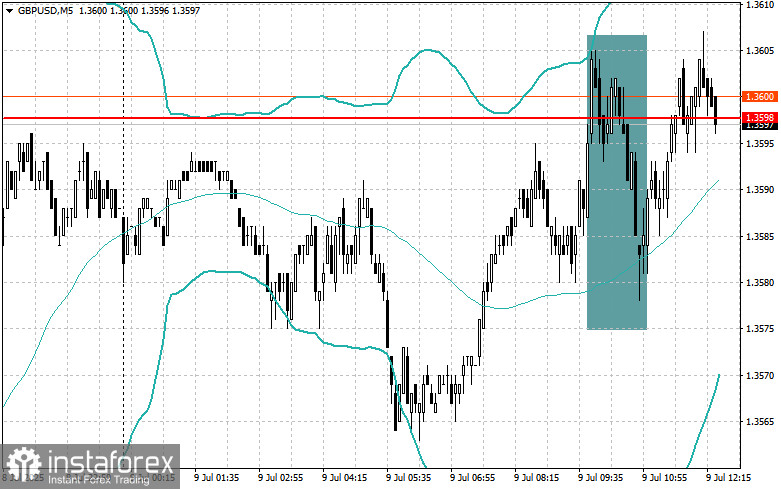The width and height of the screenshot is (781, 489).
Task: Click the 9 Jul 08:15 time label
Action: tap(536, 478)
